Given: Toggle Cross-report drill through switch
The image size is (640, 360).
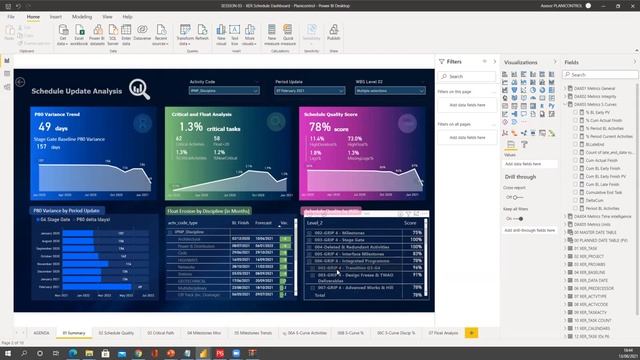Looking at the screenshot, I should [x=518, y=198].
